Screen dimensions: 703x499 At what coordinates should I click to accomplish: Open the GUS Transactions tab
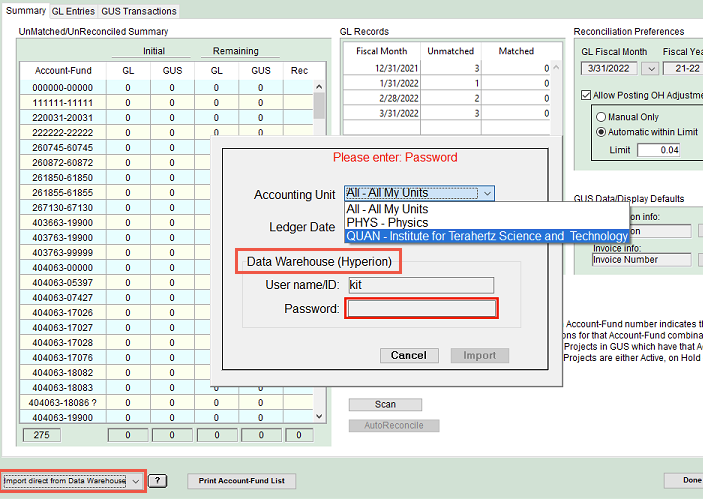(139, 11)
